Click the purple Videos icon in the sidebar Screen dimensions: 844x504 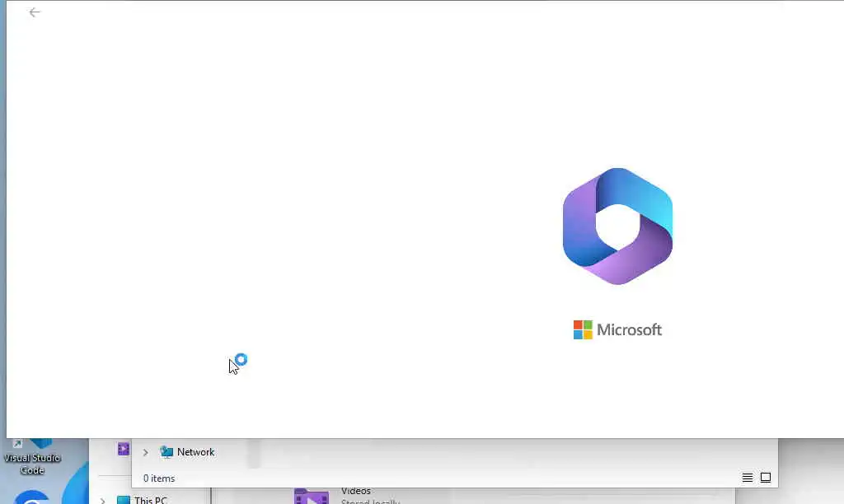coord(124,449)
